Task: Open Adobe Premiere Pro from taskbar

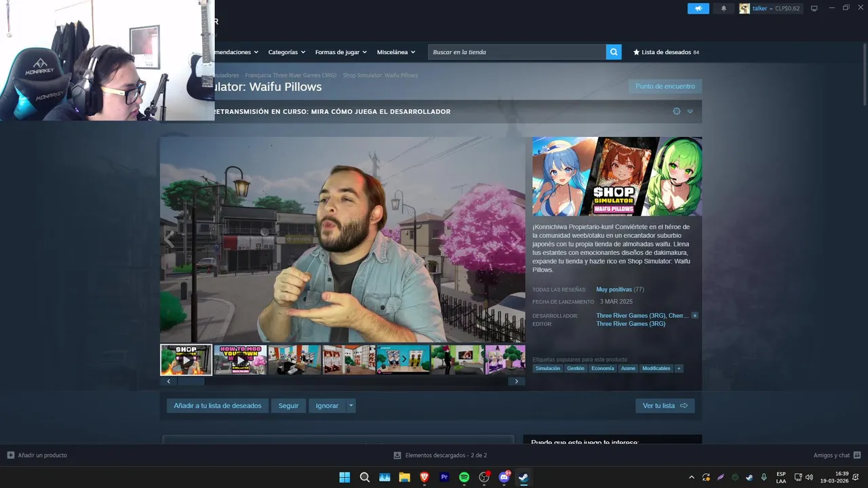Action: click(x=444, y=477)
